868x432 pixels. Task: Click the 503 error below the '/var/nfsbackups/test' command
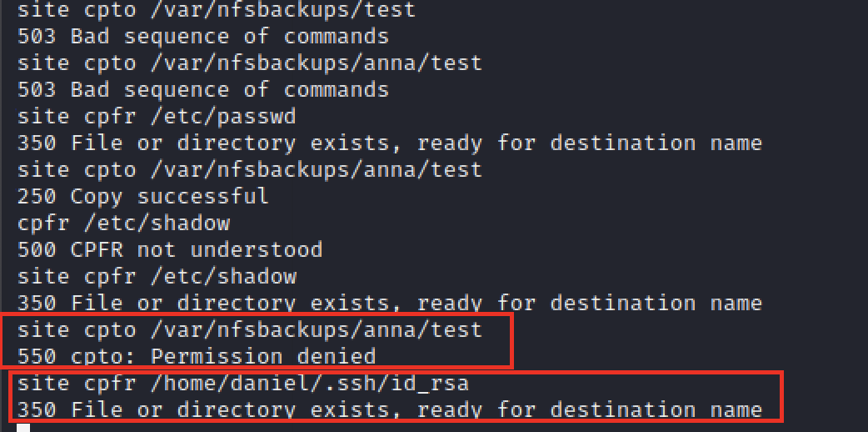(202, 36)
